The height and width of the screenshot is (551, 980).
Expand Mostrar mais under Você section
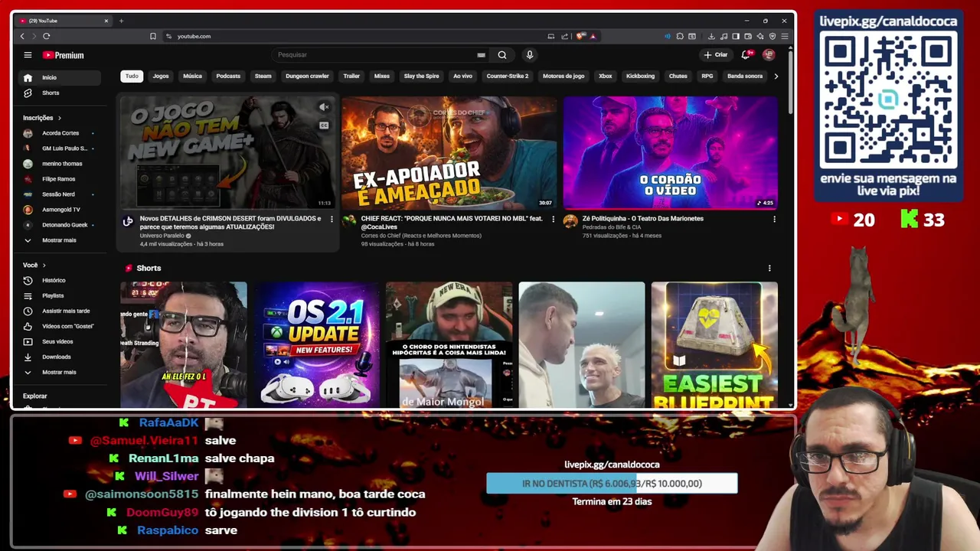(60, 372)
